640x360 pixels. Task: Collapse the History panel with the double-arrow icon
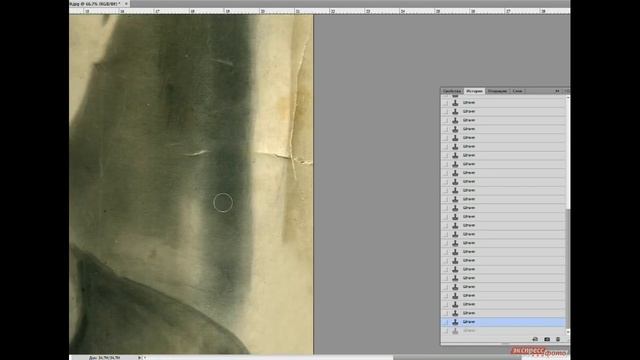[x=557, y=91]
